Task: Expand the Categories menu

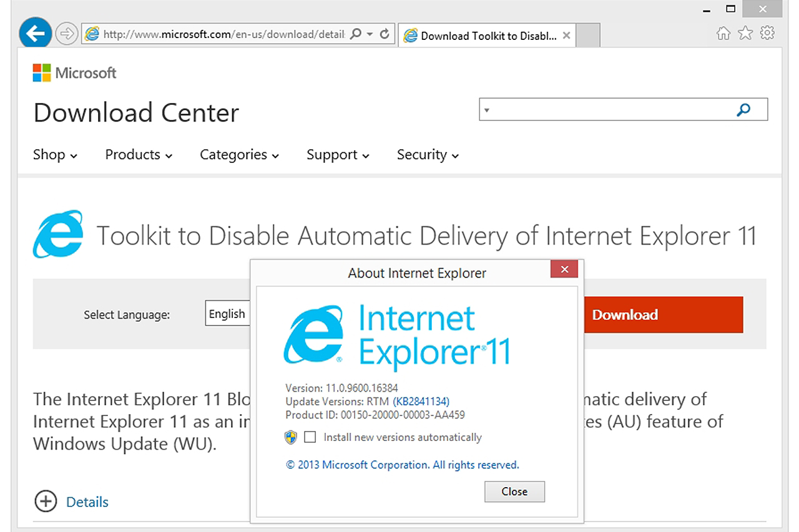Action: pos(240,155)
